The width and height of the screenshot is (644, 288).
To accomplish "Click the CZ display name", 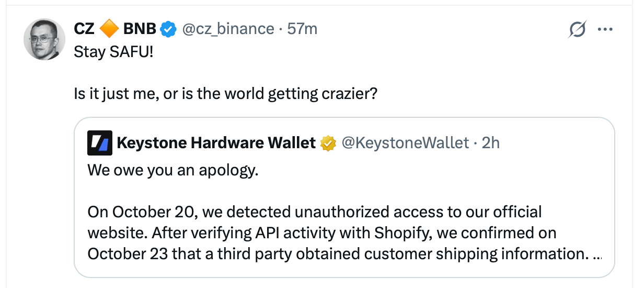I will pos(84,29).
